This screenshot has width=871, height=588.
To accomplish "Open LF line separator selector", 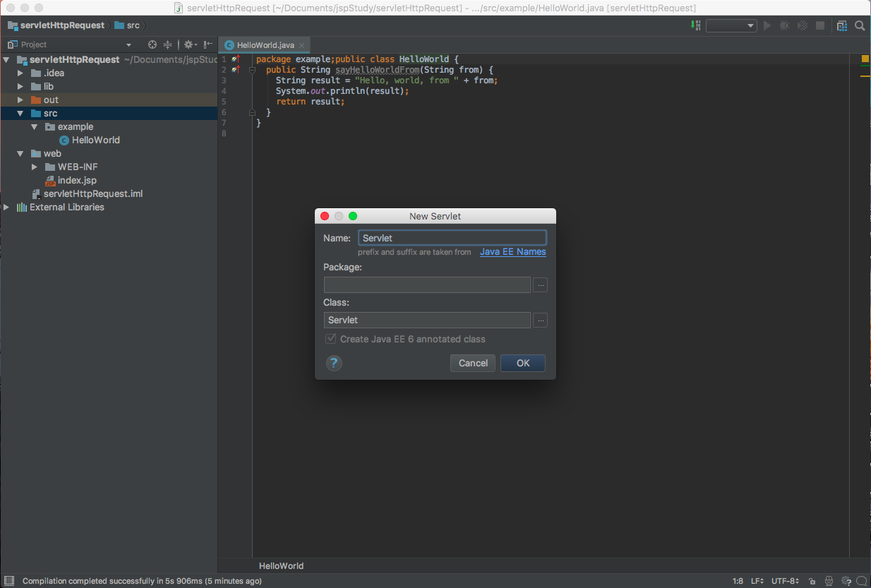I will [757, 581].
